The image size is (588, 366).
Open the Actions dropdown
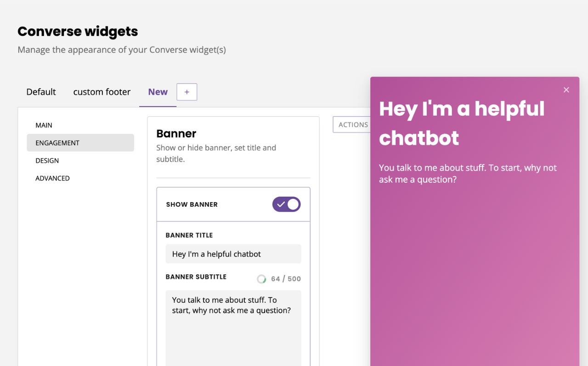[352, 124]
